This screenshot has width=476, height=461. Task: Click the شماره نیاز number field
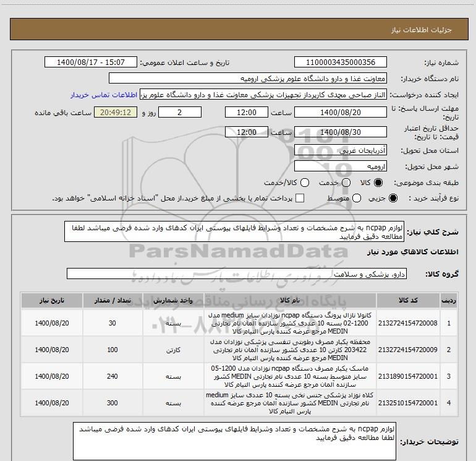coord(341,62)
